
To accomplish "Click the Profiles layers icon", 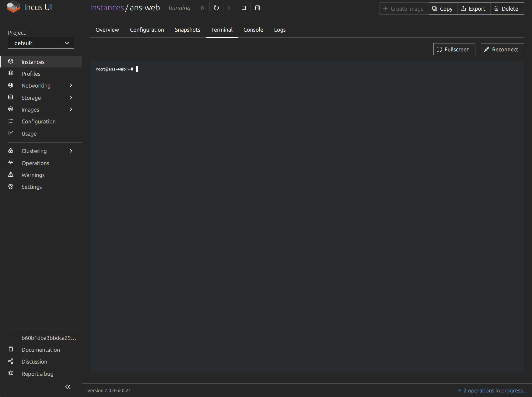I will point(11,73).
